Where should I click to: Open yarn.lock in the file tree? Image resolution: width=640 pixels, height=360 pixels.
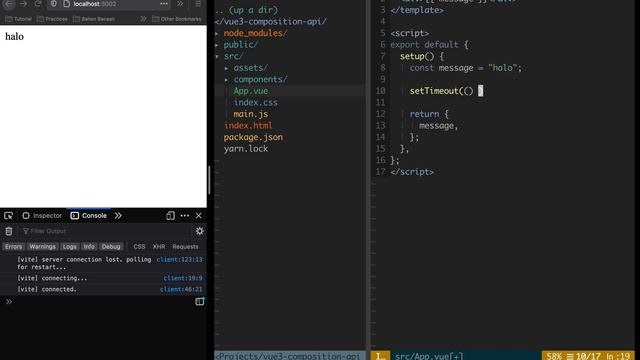[x=246, y=149]
